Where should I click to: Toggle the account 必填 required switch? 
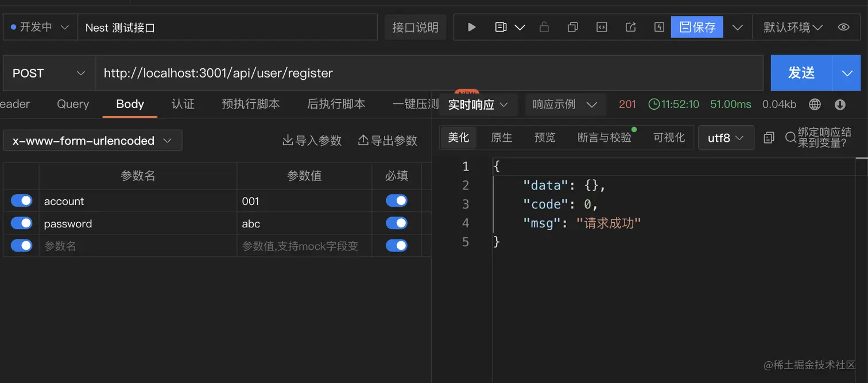coord(397,200)
